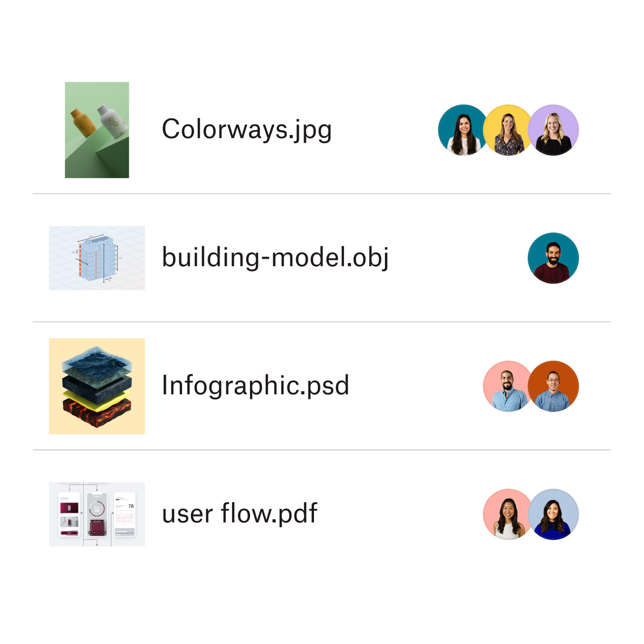The width and height of the screenshot is (644, 644).
Task: Open the user flow.pdf thumbnail
Action: click(x=97, y=514)
